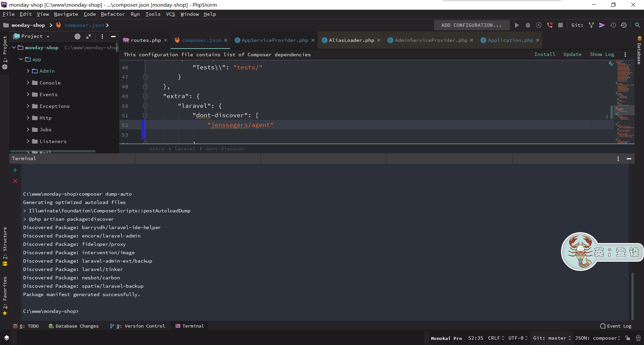Open the UTF-8 encoding selector
The image size is (644, 345).
(x=518, y=338)
